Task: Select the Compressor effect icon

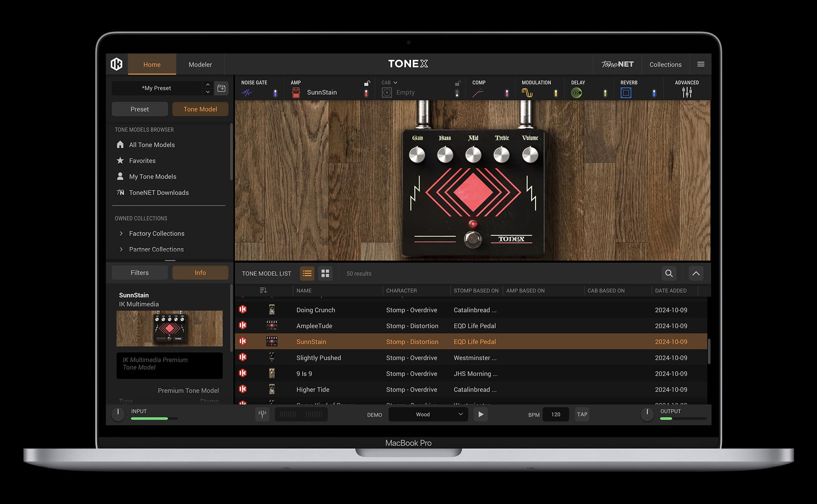Action: pos(478,92)
